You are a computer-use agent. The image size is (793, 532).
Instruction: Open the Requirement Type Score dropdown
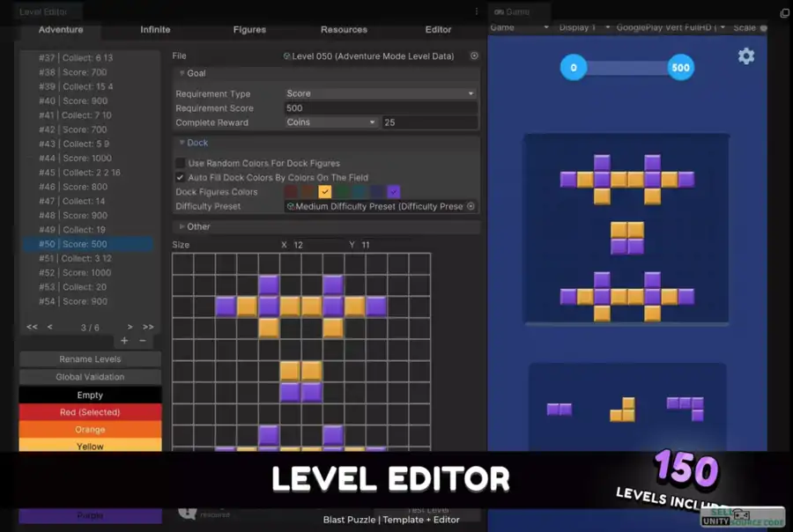click(381, 93)
